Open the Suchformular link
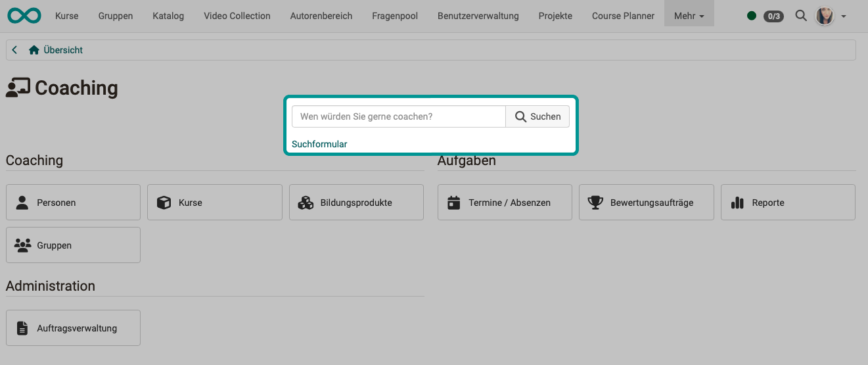The height and width of the screenshot is (365, 868). [319, 144]
